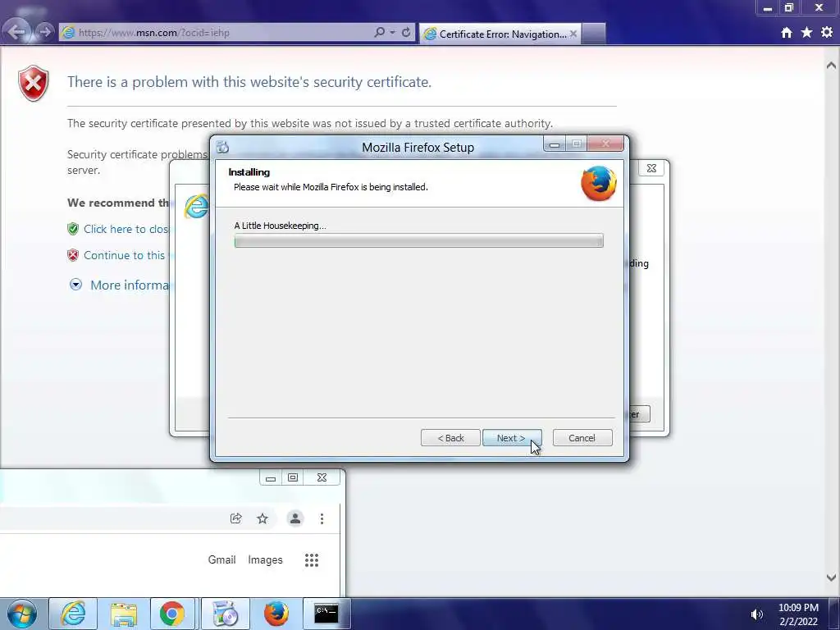The width and height of the screenshot is (840, 630).
Task: Close the dialog behind Firefox Setup
Action: point(651,168)
